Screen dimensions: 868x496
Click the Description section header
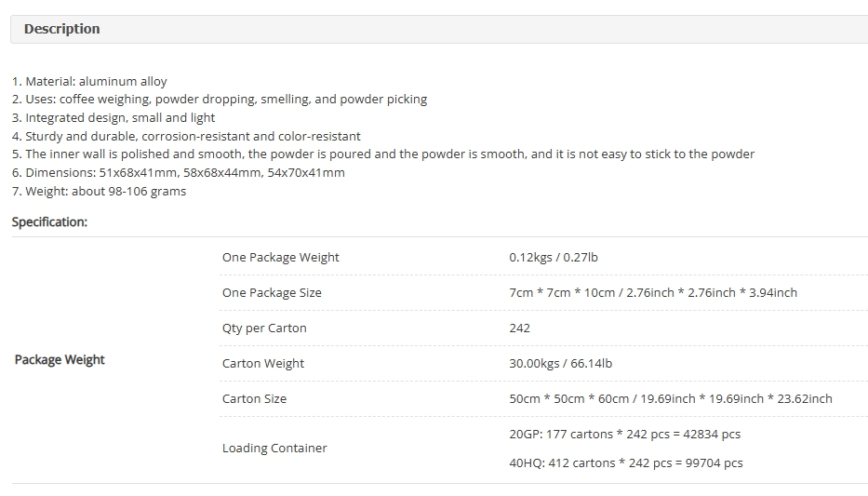pyautogui.click(x=61, y=29)
